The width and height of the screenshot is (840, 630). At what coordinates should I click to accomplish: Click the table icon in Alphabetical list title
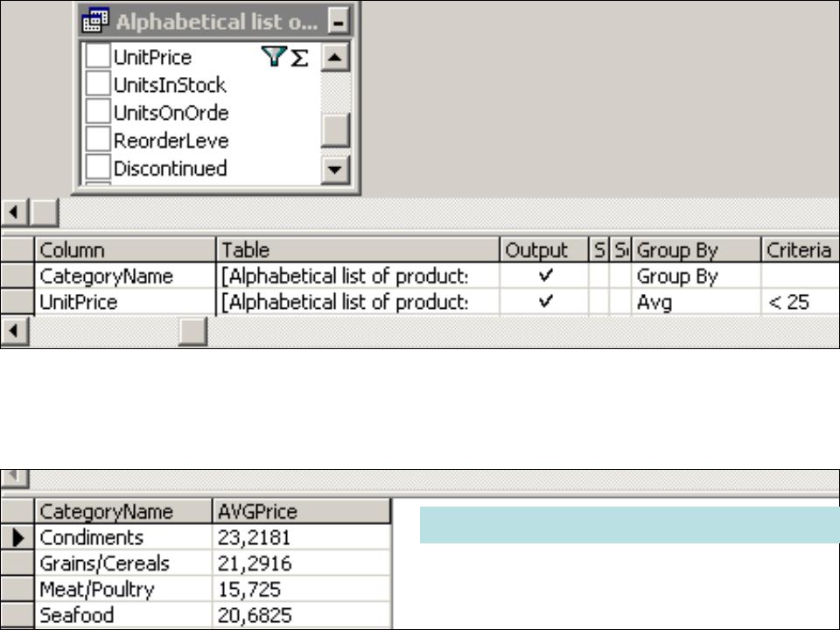(x=96, y=21)
